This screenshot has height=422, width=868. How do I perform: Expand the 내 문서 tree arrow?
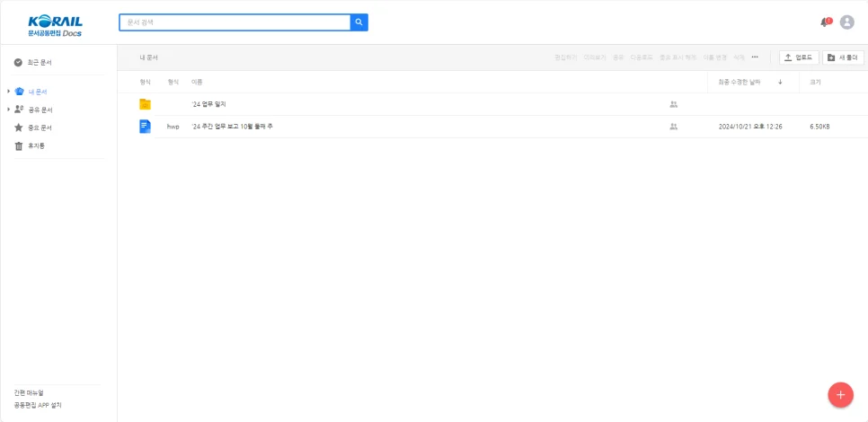(9, 92)
